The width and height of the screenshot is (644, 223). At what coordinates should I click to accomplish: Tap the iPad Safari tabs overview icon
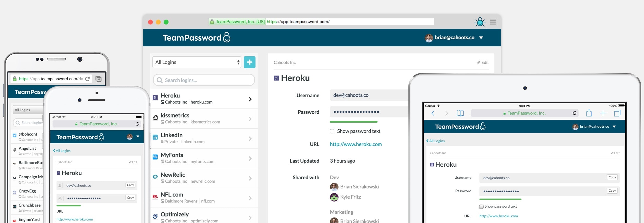click(617, 113)
